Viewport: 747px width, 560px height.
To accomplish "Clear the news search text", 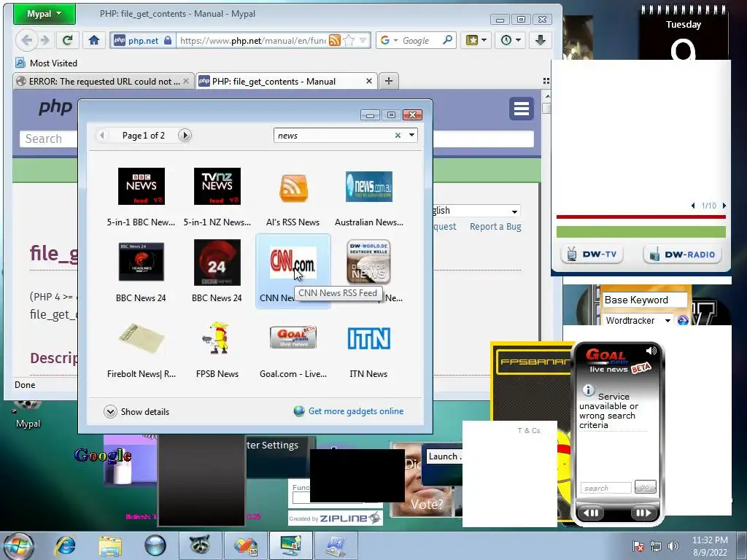I will point(398,136).
